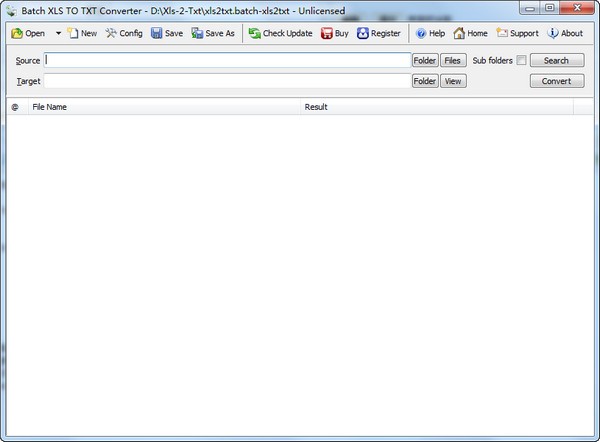The width and height of the screenshot is (600, 442).
Task: Expand the Open button dropdown arrow
Action: coord(58,33)
